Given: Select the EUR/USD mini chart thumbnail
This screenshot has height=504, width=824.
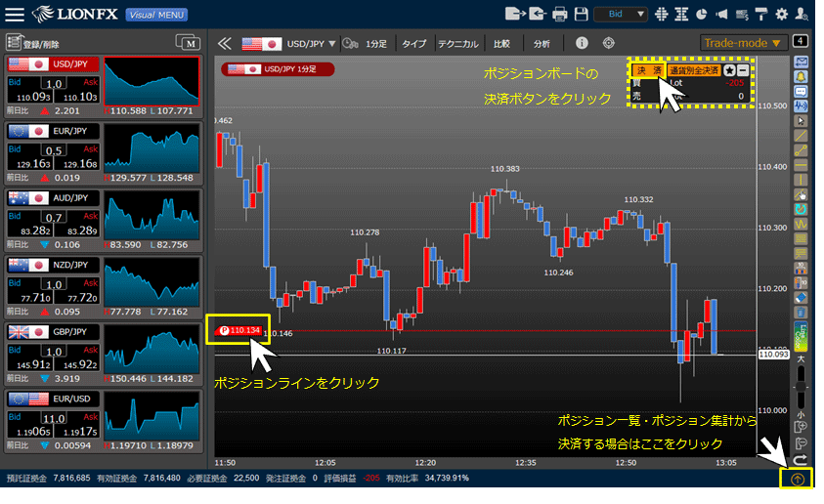Looking at the screenshot, I should [x=152, y=416].
